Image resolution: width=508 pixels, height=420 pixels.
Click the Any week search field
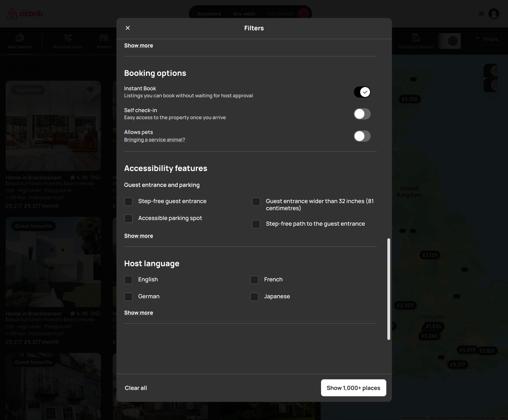pyautogui.click(x=244, y=14)
